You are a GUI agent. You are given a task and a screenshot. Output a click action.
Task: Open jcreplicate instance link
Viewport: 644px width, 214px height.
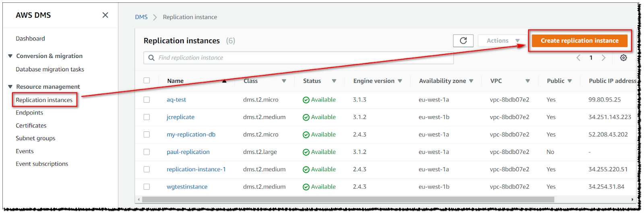[180, 117]
